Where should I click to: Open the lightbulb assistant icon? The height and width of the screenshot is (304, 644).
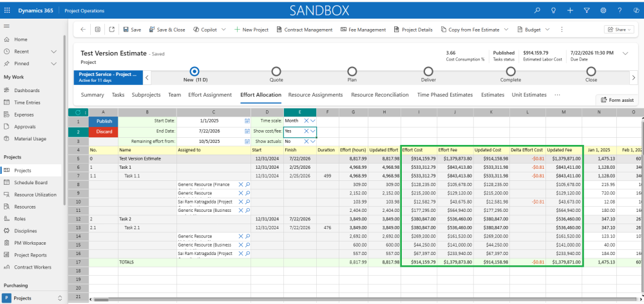pyautogui.click(x=553, y=11)
